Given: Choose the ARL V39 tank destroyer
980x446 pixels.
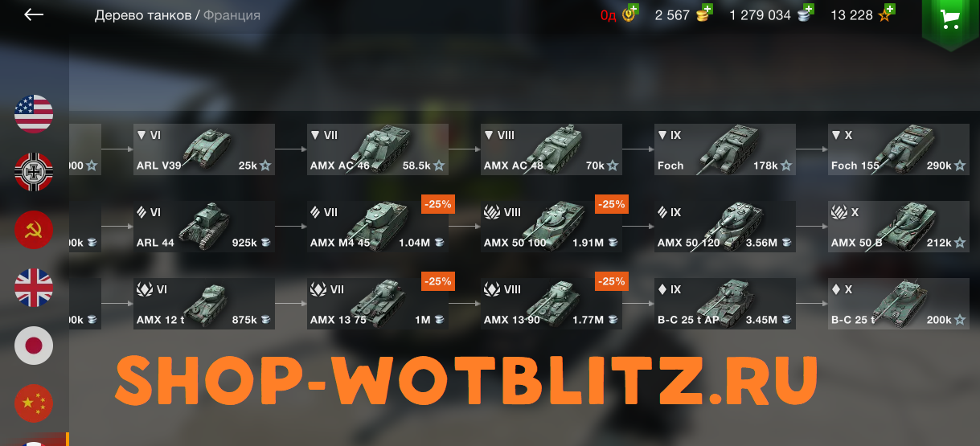Looking at the screenshot, I should (x=204, y=149).
